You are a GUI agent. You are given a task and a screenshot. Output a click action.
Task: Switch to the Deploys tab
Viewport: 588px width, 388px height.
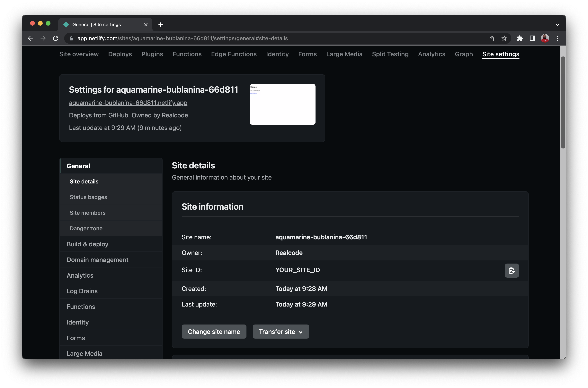pyautogui.click(x=120, y=54)
